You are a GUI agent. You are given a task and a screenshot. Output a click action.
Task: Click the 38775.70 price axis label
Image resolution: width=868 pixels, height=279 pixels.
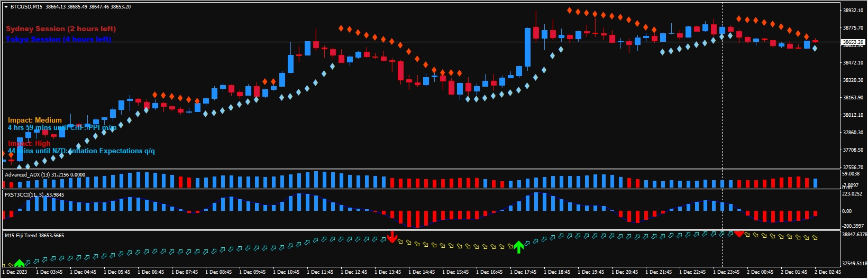pos(853,28)
